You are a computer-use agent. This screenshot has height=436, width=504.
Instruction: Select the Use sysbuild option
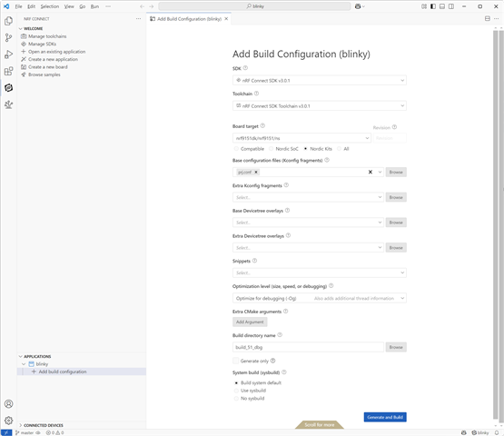(x=237, y=391)
